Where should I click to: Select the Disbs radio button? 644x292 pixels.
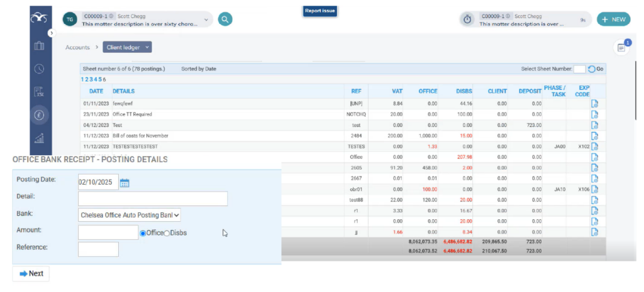167,233
